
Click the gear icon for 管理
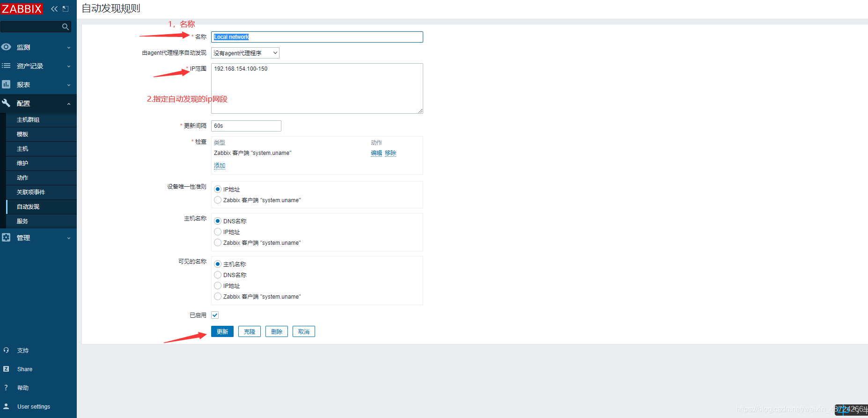[x=6, y=237]
